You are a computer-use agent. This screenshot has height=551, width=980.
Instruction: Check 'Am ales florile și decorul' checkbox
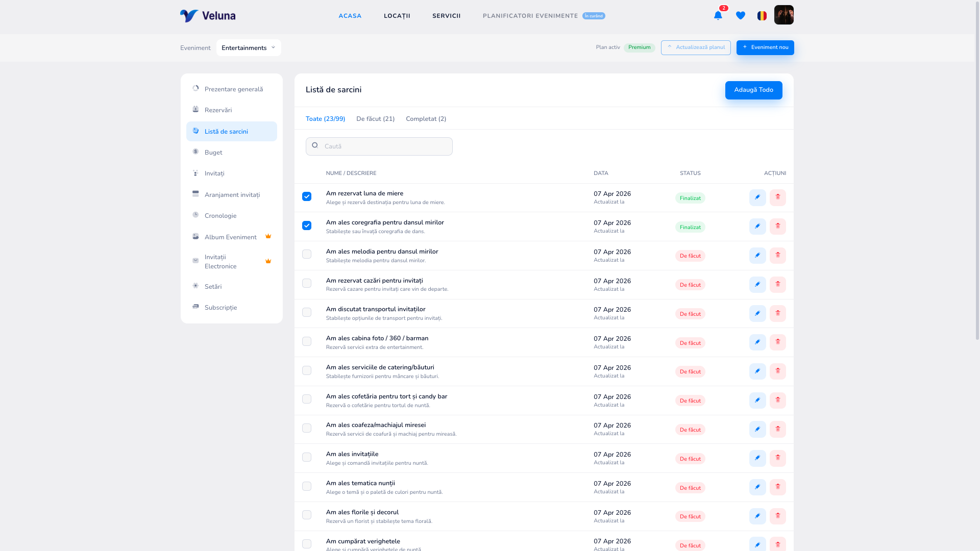(307, 515)
